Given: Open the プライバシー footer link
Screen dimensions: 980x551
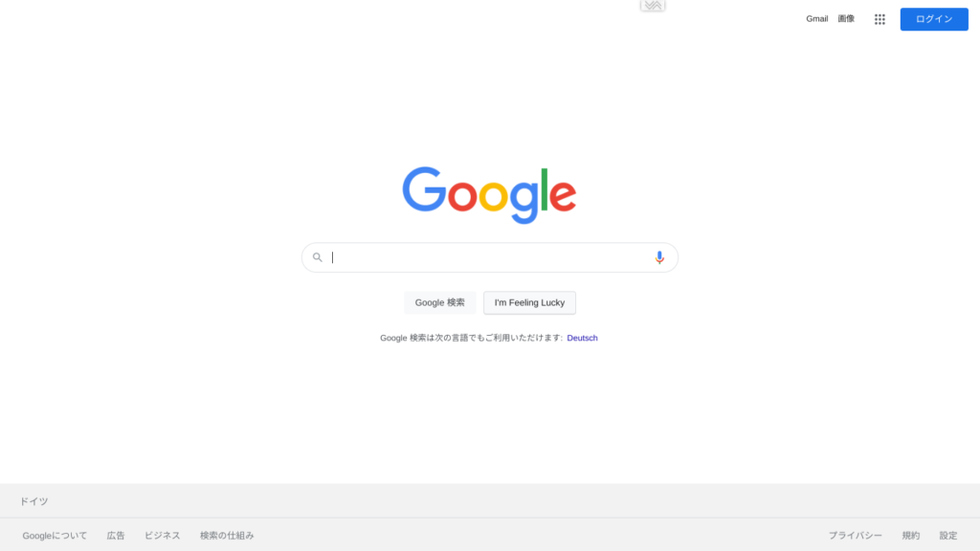Looking at the screenshot, I should (x=855, y=536).
